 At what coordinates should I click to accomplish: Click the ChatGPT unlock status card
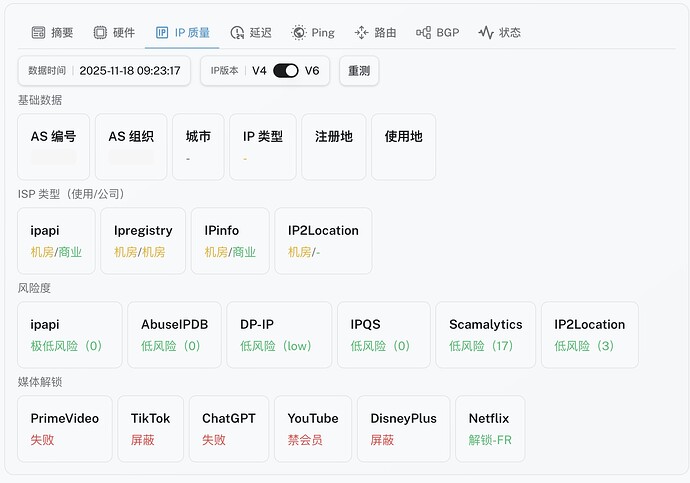tap(229, 428)
